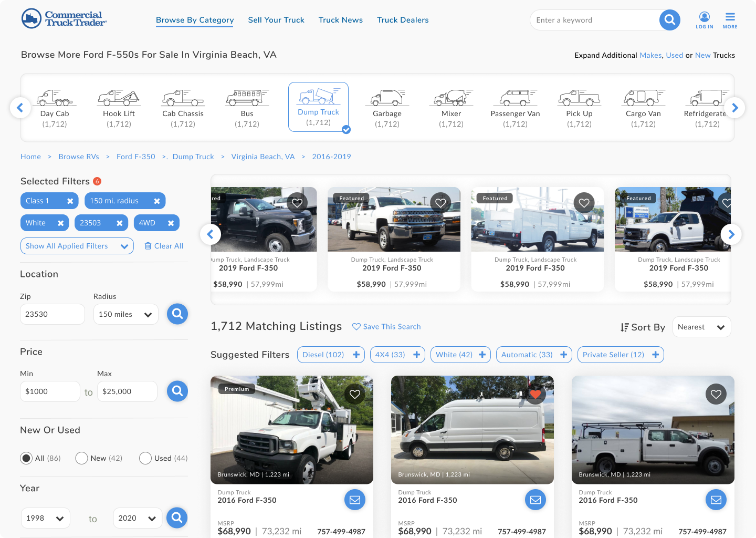Image resolution: width=756 pixels, height=538 pixels.
Task: Remove the 4WD filter chip
Action: [x=171, y=223]
